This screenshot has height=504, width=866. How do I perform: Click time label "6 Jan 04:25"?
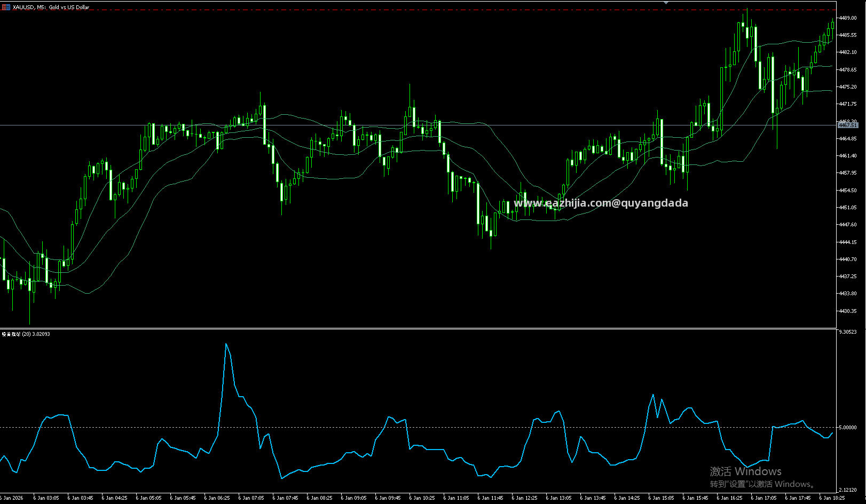[x=114, y=498]
